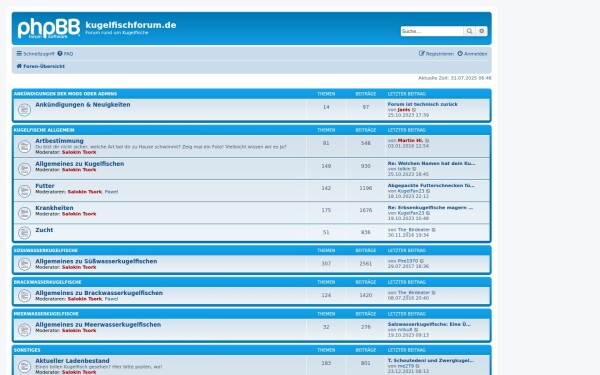Open 'Re: Welchen Namen hat dein Ku...' post

pos(432,163)
